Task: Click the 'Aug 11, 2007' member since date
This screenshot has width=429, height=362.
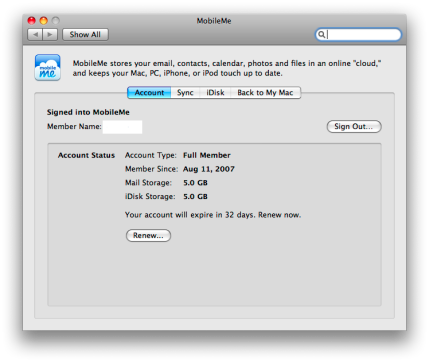Action: (209, 169)
